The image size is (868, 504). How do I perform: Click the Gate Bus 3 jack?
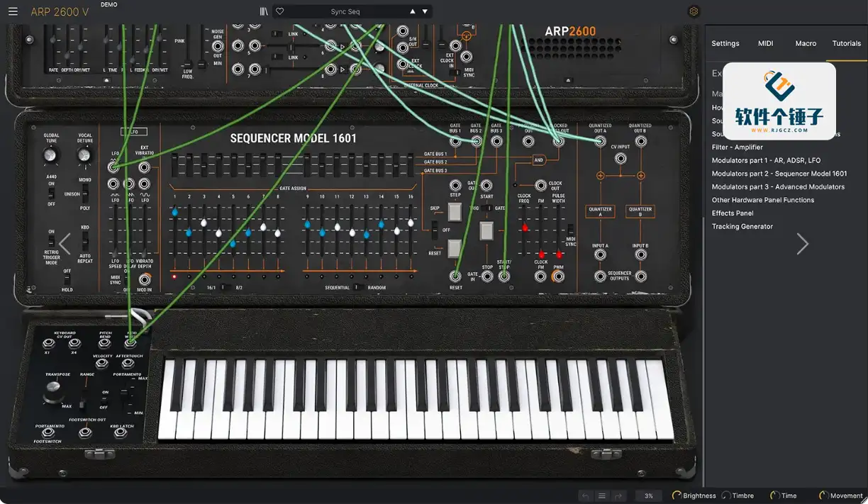pos(496,141)
